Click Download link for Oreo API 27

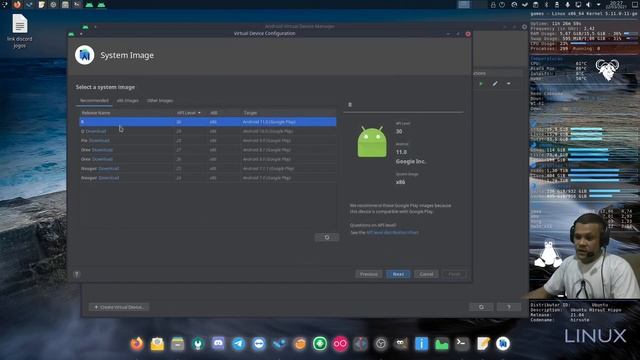102,150
